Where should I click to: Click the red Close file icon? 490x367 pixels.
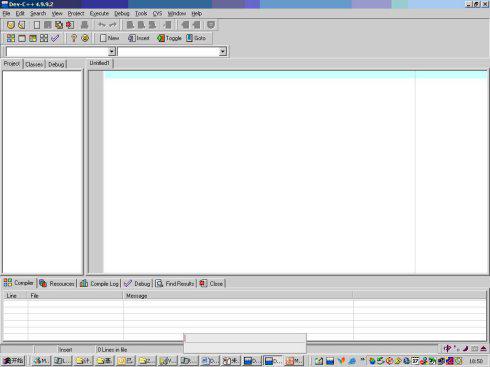click(70, 25)
